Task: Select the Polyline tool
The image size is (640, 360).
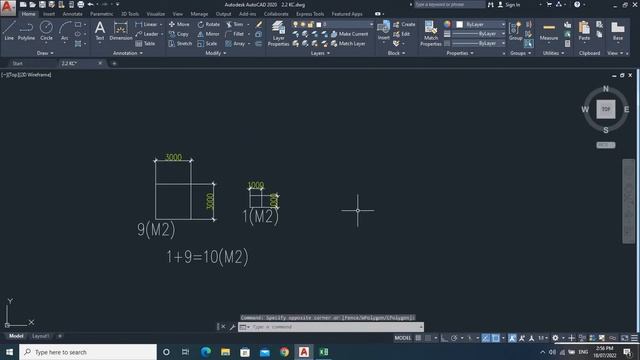Action: [x=26, y=31]
